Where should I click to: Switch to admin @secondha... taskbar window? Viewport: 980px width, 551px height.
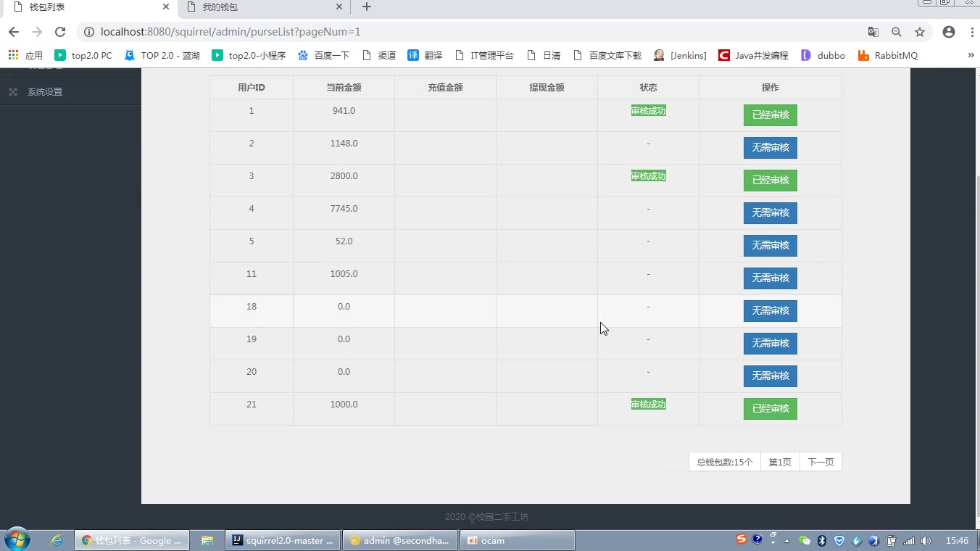pos(399,540)
